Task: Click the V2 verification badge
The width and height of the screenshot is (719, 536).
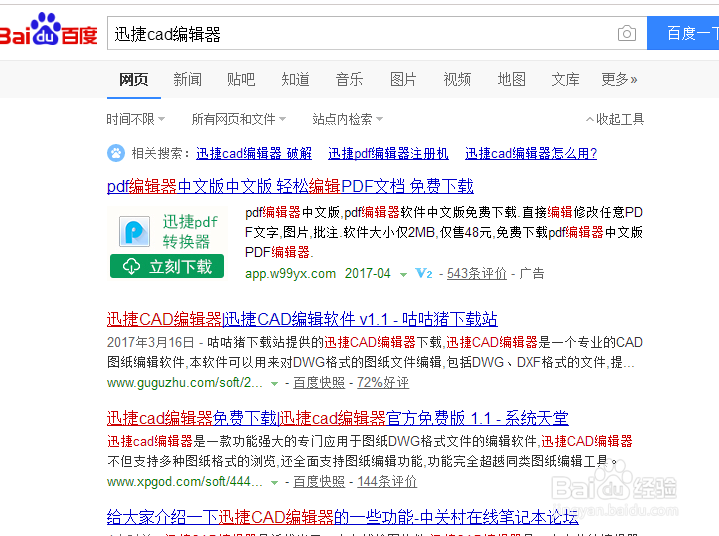Action: coord(424,274)
